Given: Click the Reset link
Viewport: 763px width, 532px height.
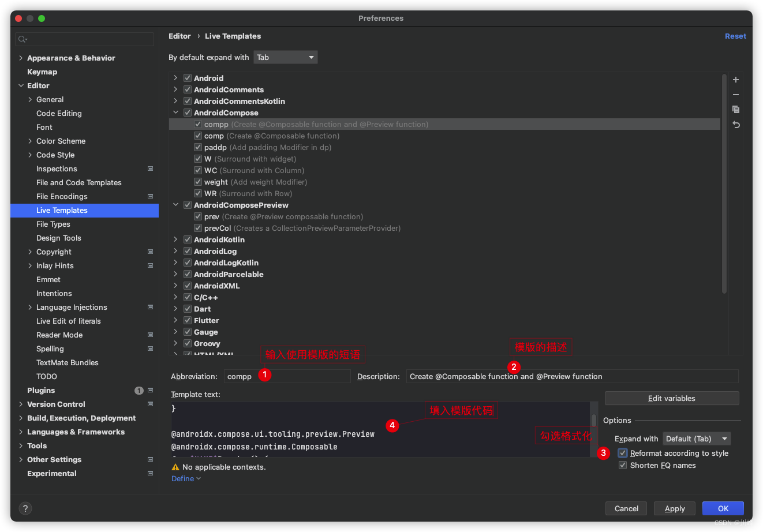Looking at the screenshot, I should tap(735, 36).
